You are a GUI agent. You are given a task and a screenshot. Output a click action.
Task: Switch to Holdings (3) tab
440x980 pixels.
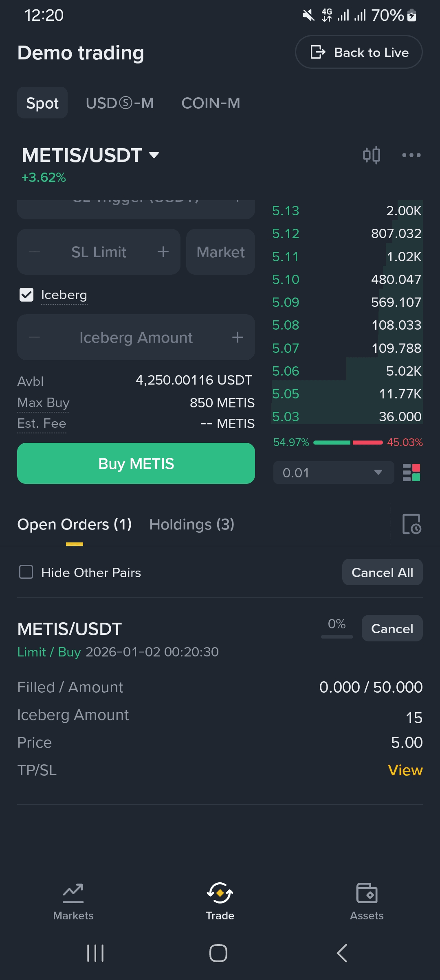coord(191,524)
